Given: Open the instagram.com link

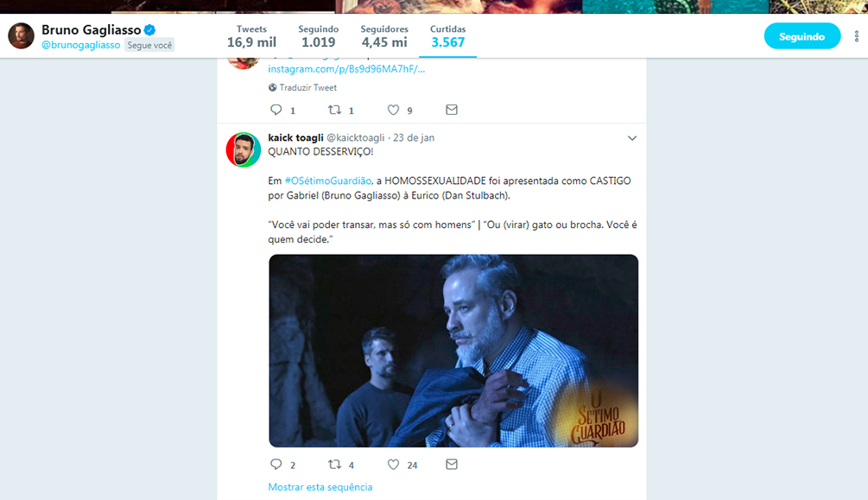Looking at the screenshot, I should click(x=346, y=69).
